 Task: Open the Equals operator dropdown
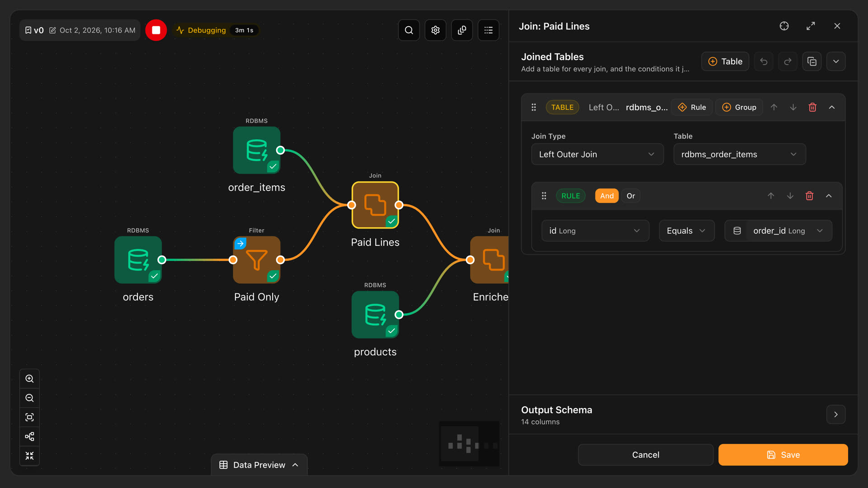pos(687,231)
